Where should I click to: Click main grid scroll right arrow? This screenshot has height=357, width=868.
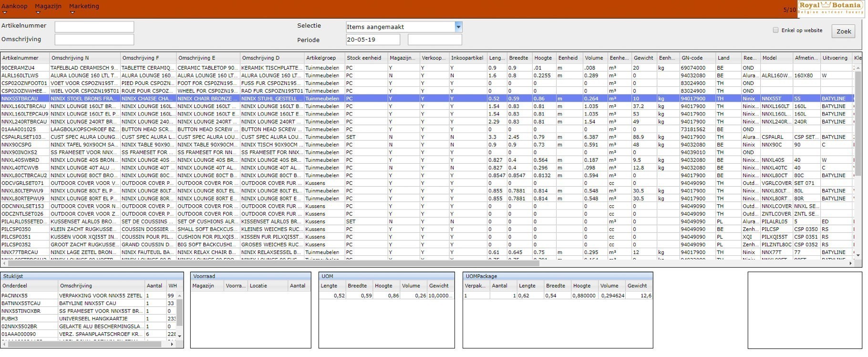coord(850,263)
